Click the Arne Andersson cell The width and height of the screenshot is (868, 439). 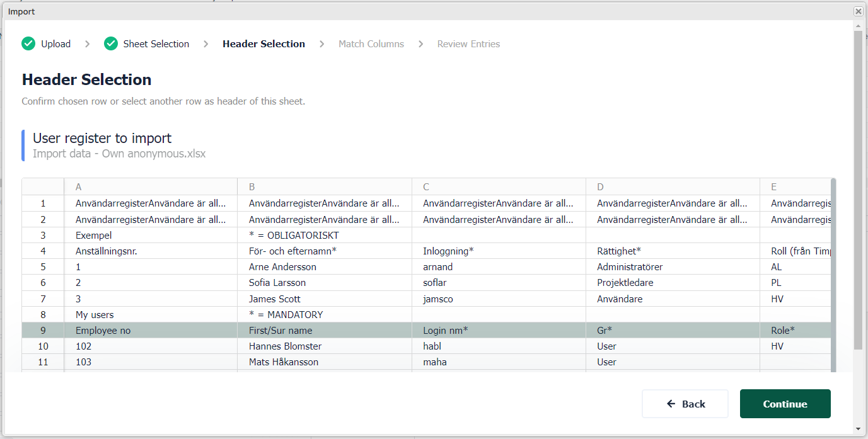[325, 267]
